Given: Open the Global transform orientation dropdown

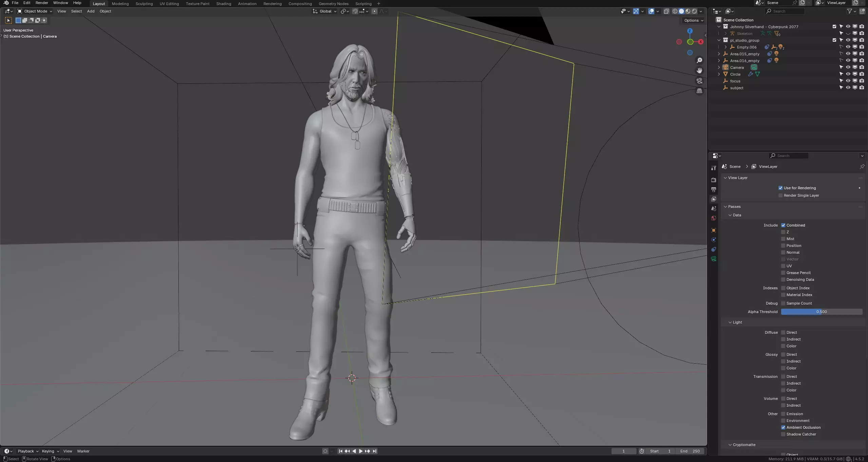Looking at the screenshot, I should pos(325,11).
